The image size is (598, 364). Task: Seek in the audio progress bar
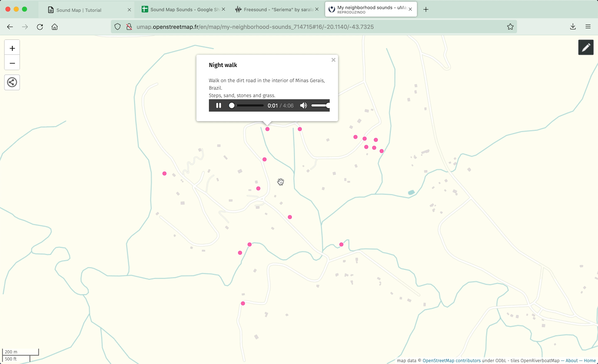pos(248,105)
